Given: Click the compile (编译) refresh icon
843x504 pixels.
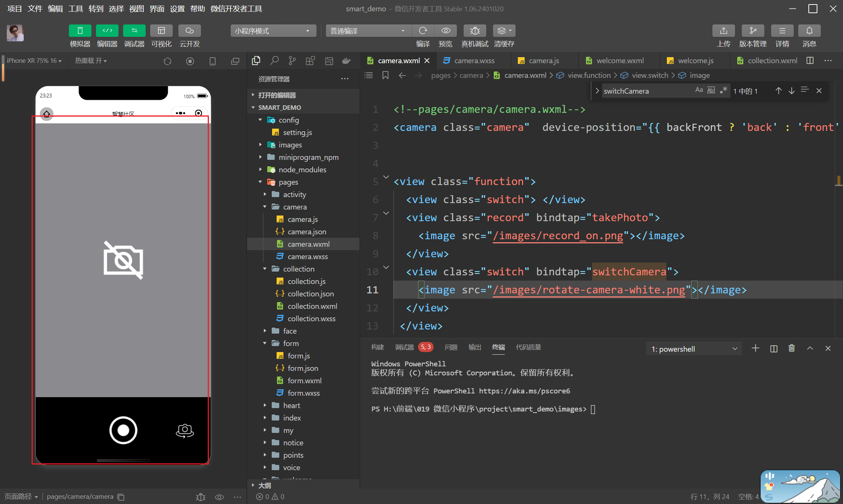Looking at the screenshot, I should pos(423,31).
